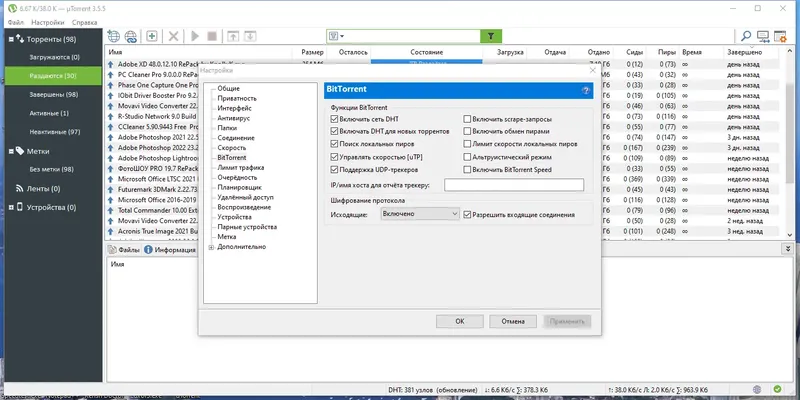Select Лимит трафика in settings tree

click(x=240, y=167)
